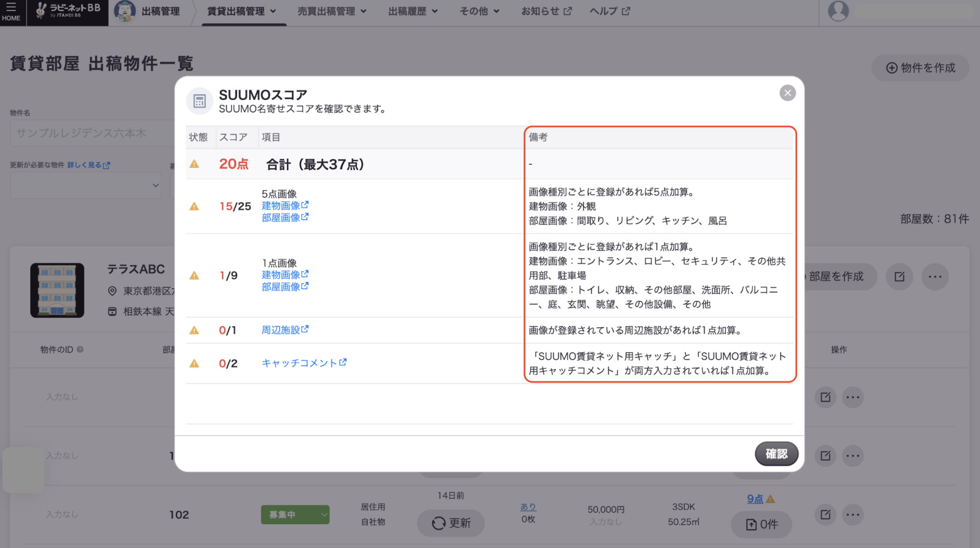Click the テラスABC building thumbnail
Viewport: 980px width, 548px height.
pos(57,290)
